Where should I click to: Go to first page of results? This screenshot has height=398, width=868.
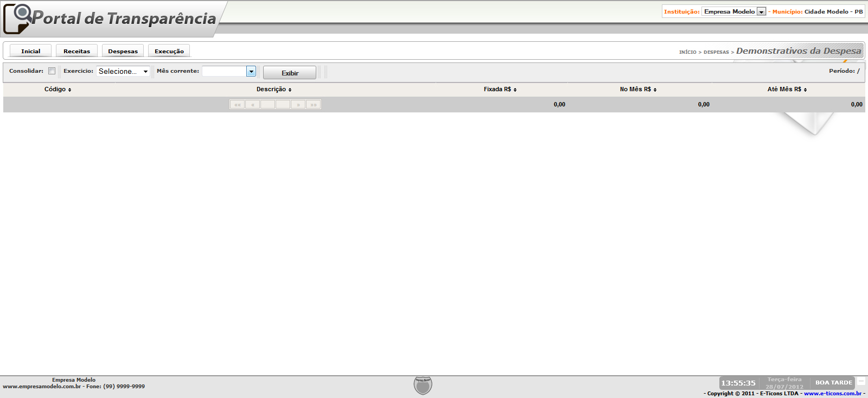(x=237, y=104)
